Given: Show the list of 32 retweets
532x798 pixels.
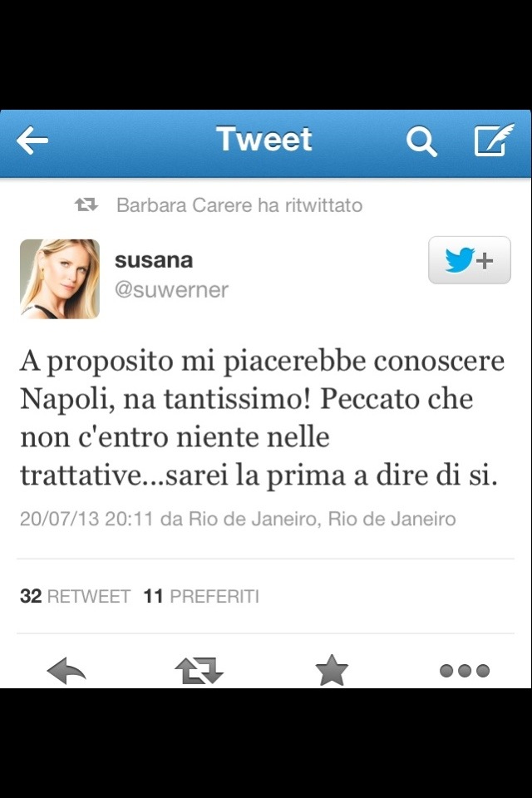Looking at the screenshot, I should click(x=75, y=596).
